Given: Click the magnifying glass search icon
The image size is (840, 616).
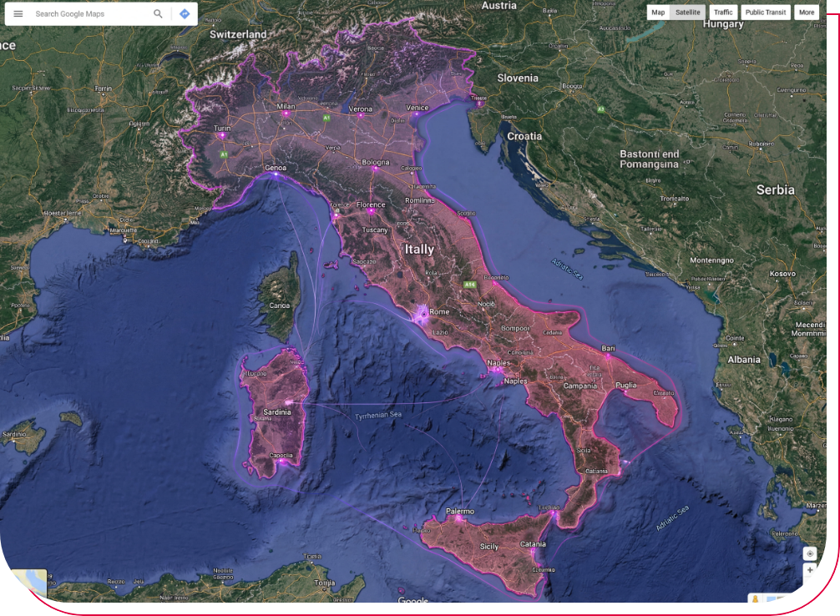Looking at the screenshot, I should pyautogui.click(x=158, y=14).
